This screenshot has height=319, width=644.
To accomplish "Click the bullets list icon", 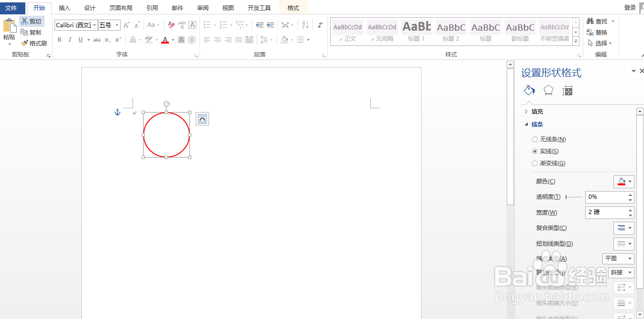I will [x=207, y=25].
